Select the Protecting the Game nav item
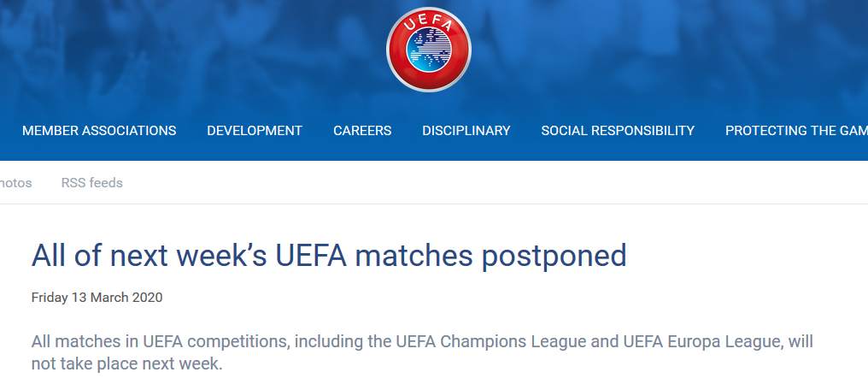 [796, 131]
